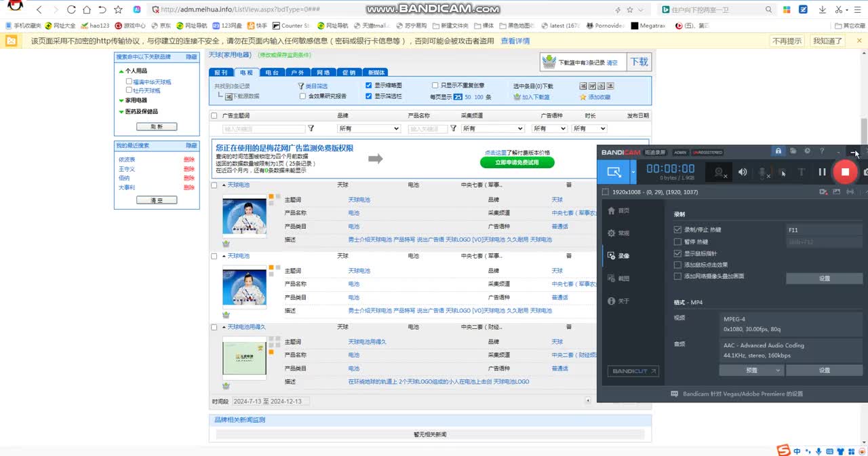Open Bandicam help question mark icon

tap(822, 151)
